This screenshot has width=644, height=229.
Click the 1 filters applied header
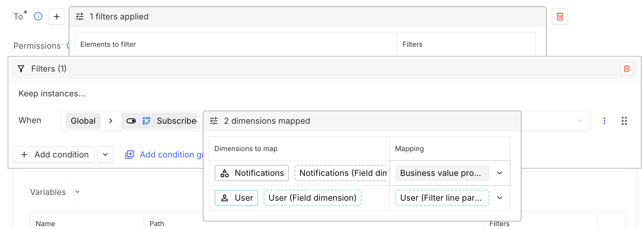point(118,17)
